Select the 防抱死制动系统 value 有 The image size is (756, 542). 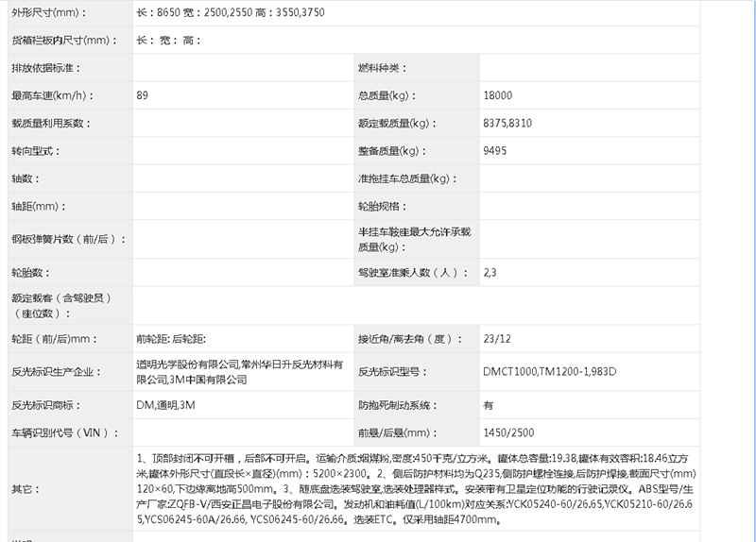489,405
